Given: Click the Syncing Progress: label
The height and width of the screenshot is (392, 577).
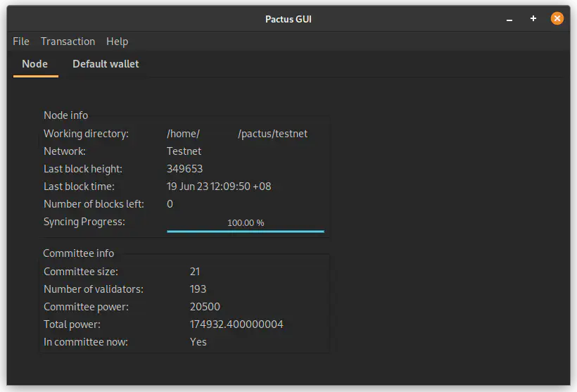Looking at the screenshot, I should 84,222.
